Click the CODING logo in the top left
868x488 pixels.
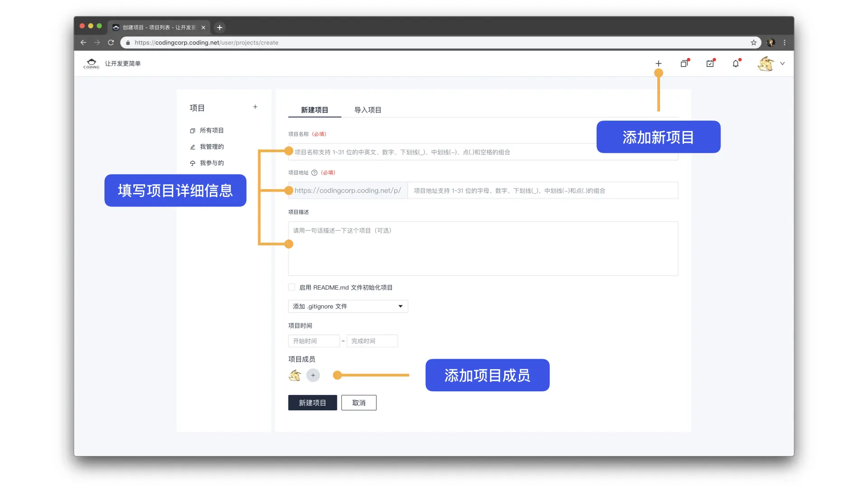pyautogui.click(x=91, y=63)
